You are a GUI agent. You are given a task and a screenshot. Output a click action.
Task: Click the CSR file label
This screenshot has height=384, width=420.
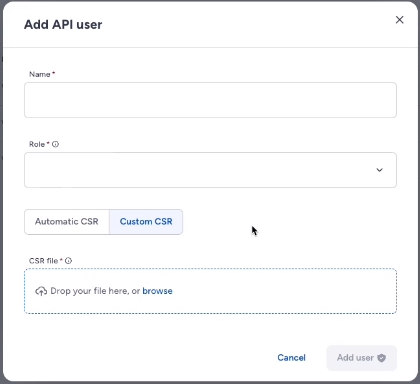pos(44,261)
